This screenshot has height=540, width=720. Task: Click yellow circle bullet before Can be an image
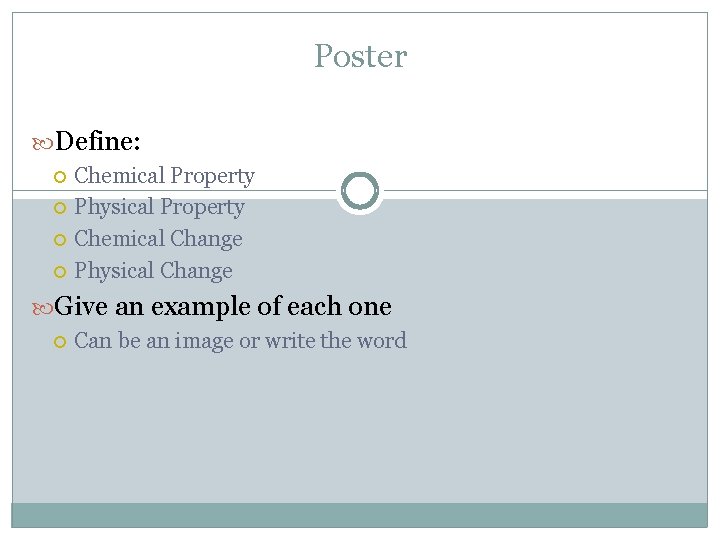click(60, 342)
